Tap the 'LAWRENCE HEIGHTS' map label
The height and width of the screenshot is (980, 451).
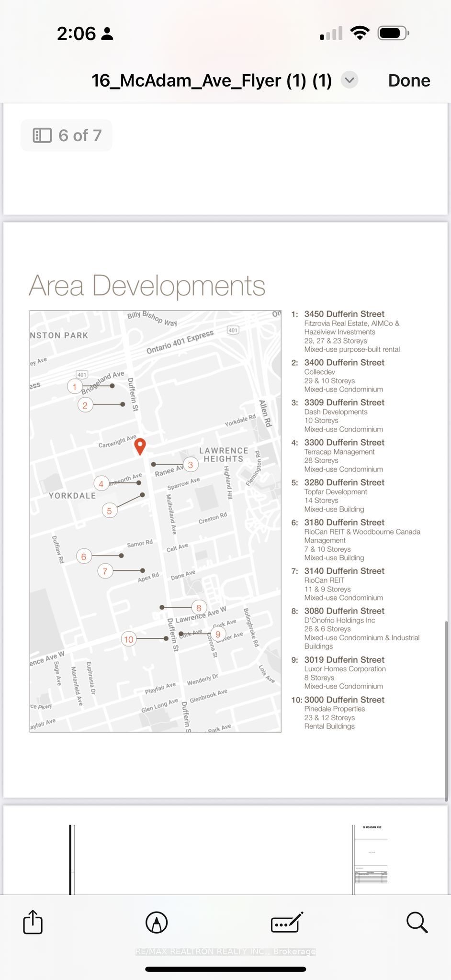[x=224, y=455]
